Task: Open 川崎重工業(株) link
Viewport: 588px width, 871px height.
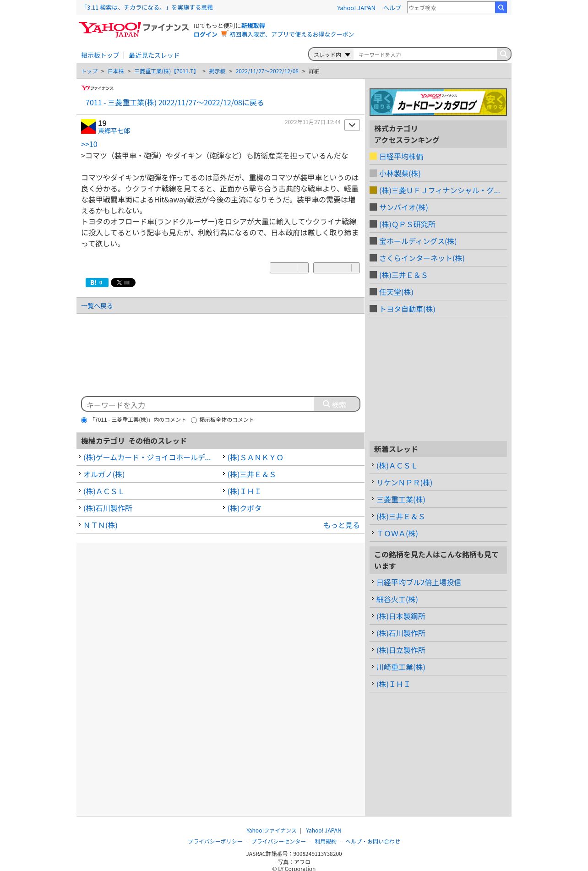Action: pyautogui.click(x=401, y=667)
